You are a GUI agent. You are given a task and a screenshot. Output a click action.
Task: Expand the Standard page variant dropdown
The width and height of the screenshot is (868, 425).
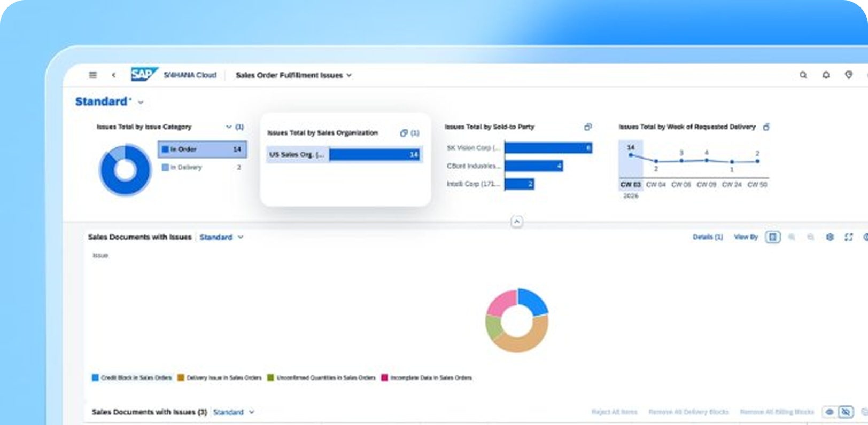[141, 102]
